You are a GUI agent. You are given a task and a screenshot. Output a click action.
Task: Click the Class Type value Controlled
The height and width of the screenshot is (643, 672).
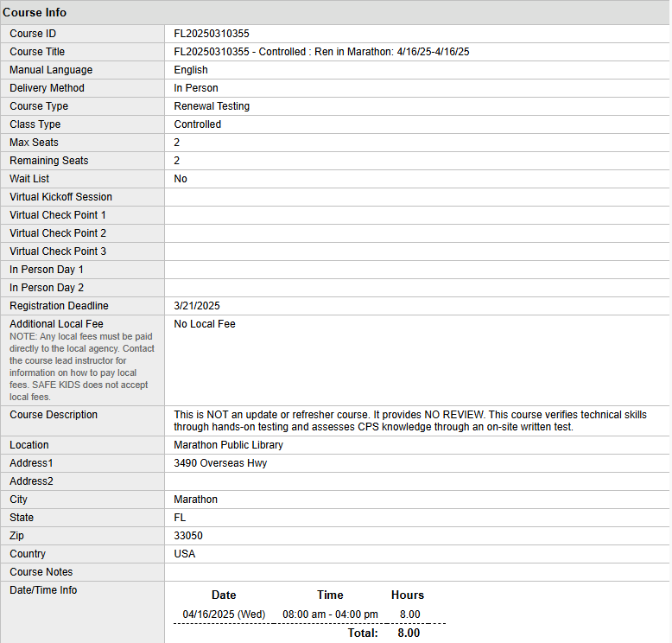pyautogui.click(x=198, y=124)
